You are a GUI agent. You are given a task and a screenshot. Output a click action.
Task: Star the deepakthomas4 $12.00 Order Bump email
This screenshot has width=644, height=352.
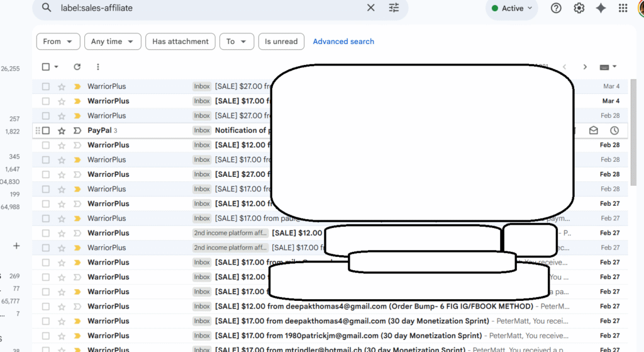click(62, 307)
